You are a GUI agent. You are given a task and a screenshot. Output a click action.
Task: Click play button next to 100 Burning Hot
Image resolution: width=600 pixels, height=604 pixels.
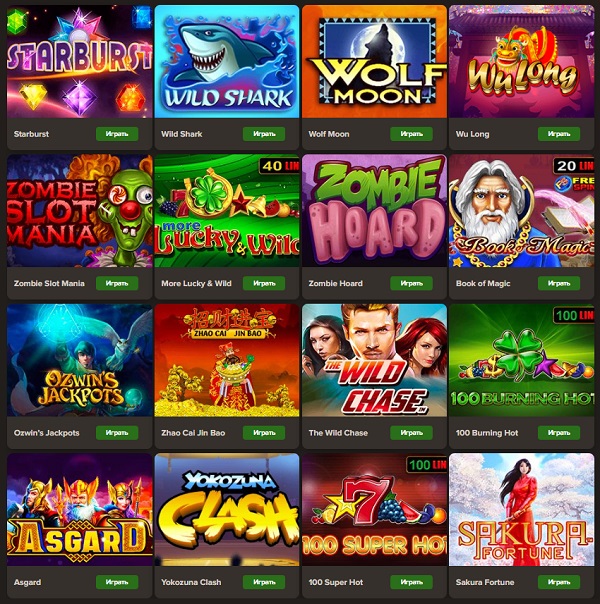559,433
